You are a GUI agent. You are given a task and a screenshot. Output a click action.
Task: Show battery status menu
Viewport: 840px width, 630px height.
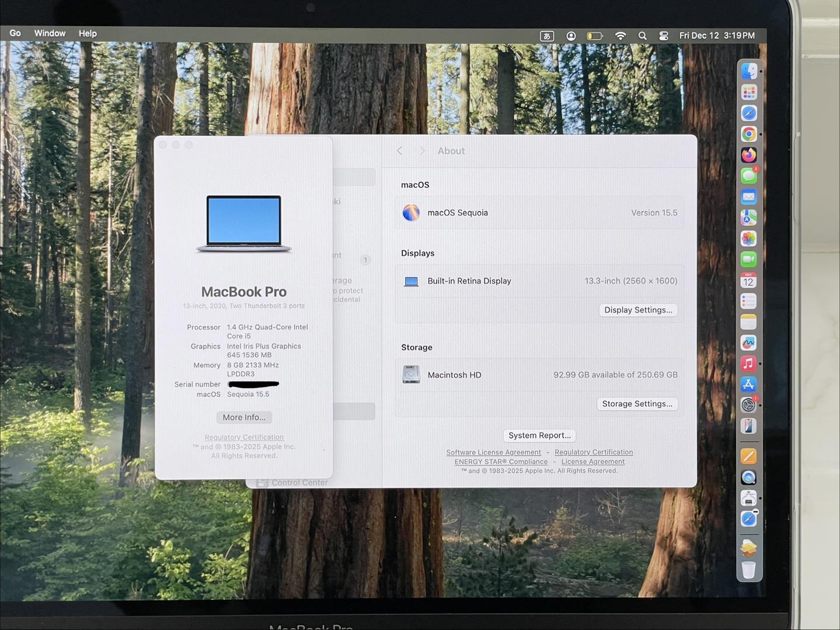pos(595,36)
